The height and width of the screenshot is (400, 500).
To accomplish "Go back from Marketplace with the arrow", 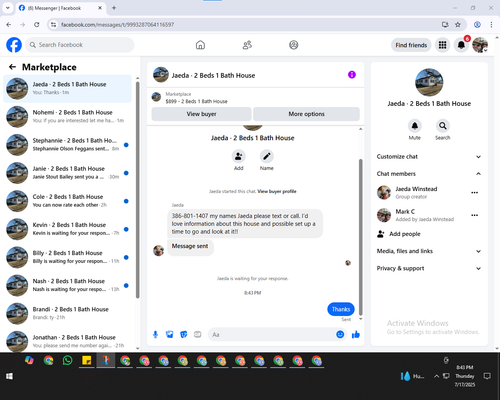I will [12, 67].
